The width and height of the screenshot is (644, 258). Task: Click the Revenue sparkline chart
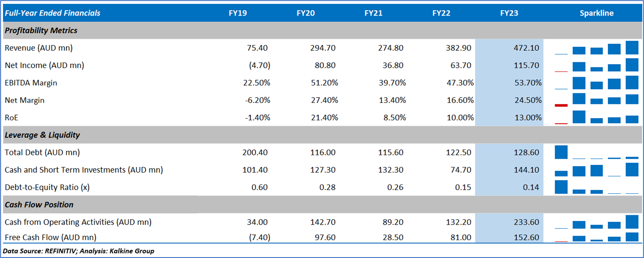pos(596,48)
